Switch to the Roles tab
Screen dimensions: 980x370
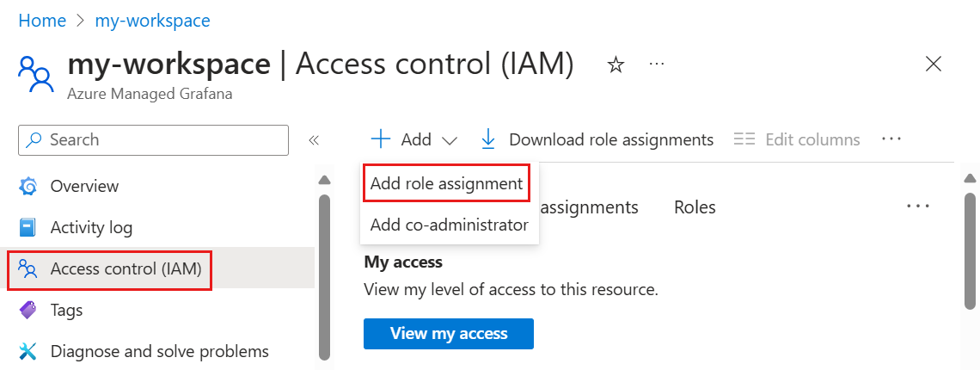[695, 207]
